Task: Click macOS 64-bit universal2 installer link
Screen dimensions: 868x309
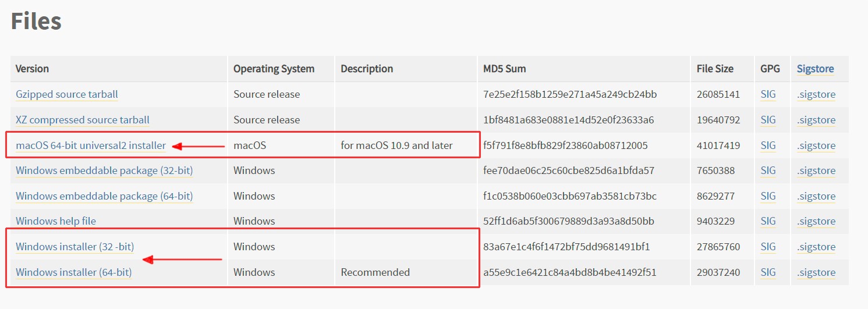Action: (91, 145)
